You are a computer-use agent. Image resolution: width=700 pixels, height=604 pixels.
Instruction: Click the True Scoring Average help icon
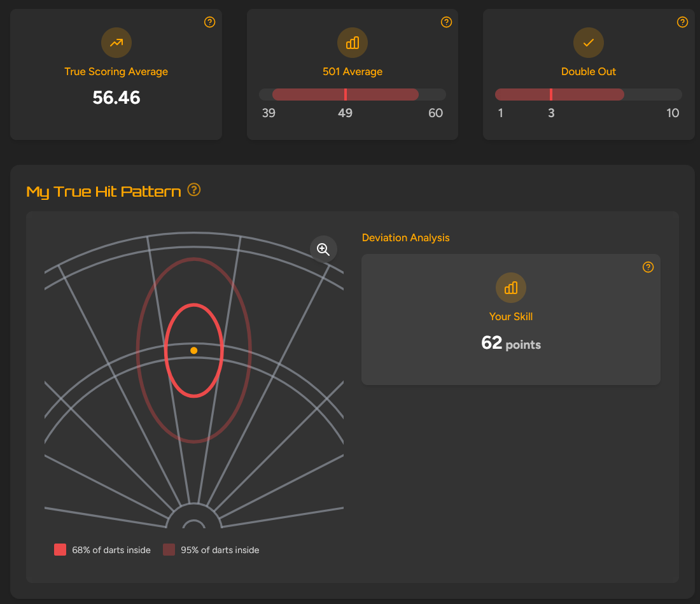click(209, 22)
